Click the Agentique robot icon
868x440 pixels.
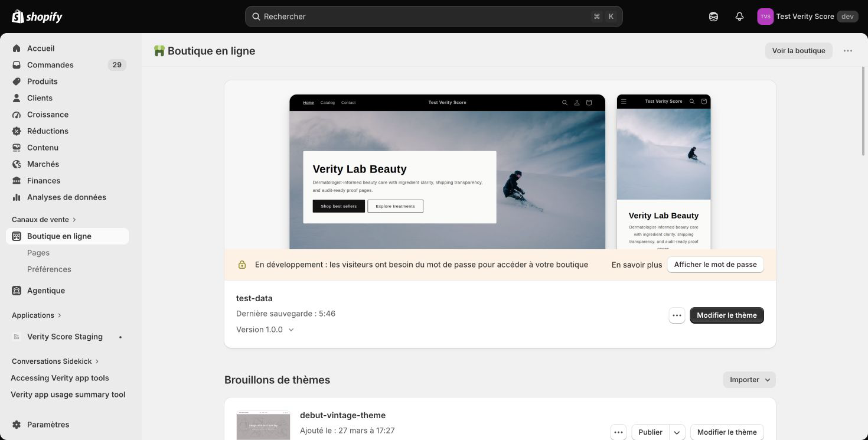pyautogui.click(x=17, y=291)
